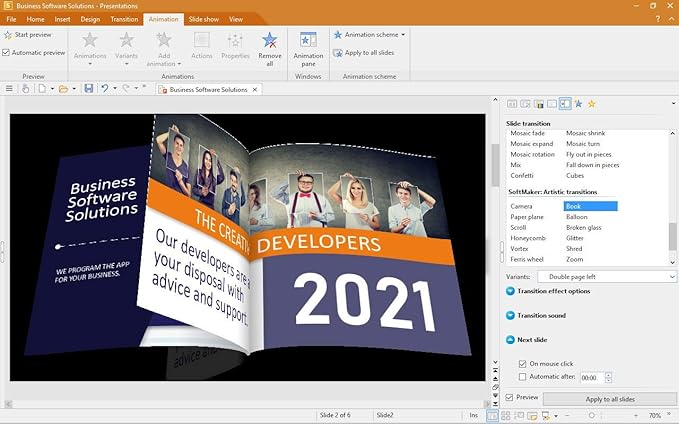
Task: Switch to Insert ribbon tab
Action: pyautogui.click(x=62, y=19)
